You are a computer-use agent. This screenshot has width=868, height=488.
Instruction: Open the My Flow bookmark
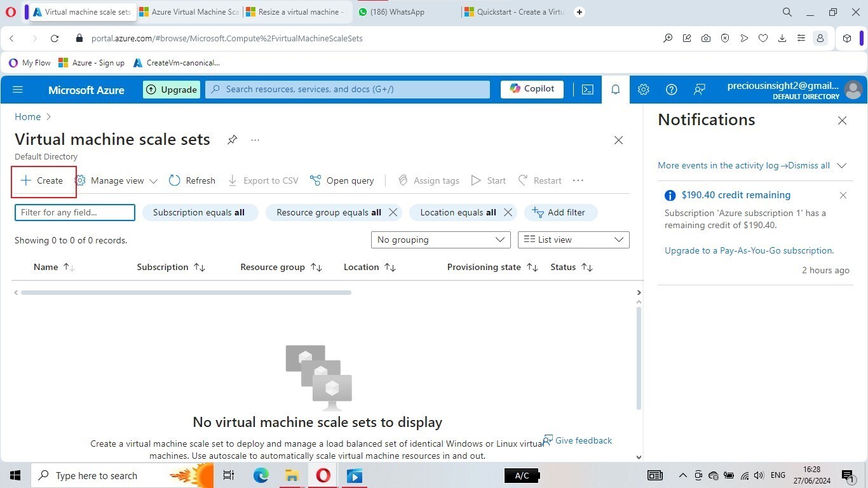pos(30,63)
